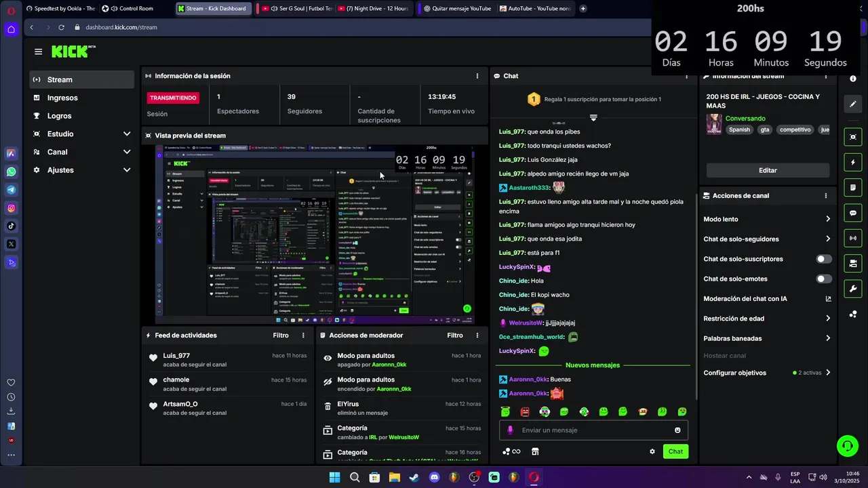Open Windows Start menu
The image size is (868, 488).
pyautogui.click(x=334, y=477)
